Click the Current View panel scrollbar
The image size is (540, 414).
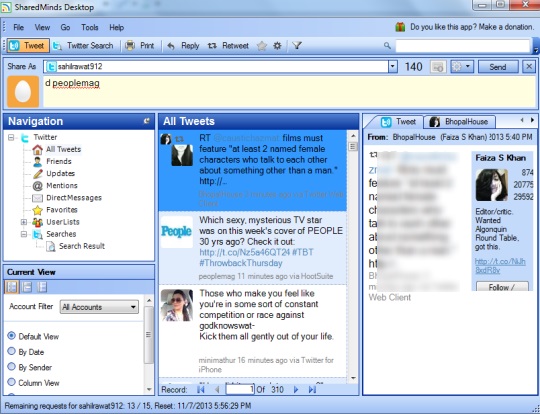pos(149,334)
